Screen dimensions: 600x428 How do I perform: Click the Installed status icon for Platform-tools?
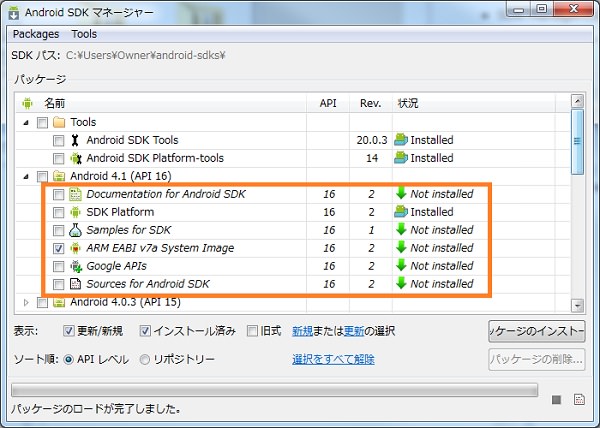(401, 158)
